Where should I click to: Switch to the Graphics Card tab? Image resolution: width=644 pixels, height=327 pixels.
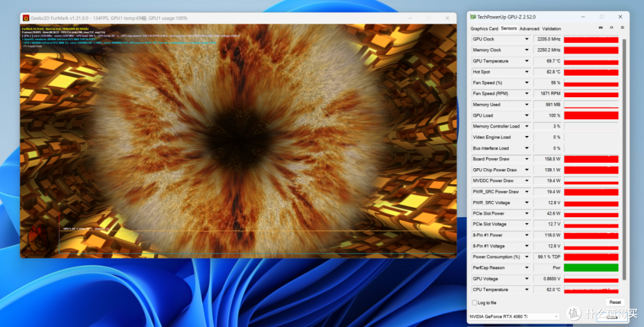pyautogui.click(x=484, y=29)
